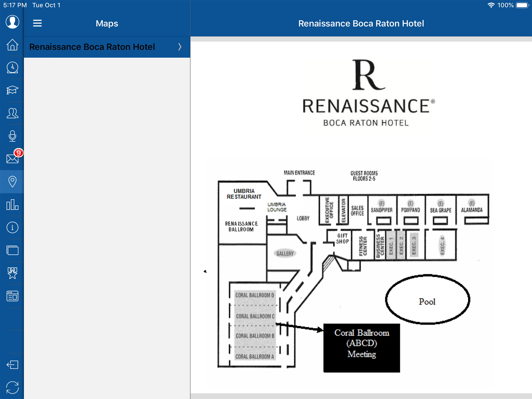532x399 pixels.
Task: Open the graduation cap education icon
Action: (x=12, y=90)
